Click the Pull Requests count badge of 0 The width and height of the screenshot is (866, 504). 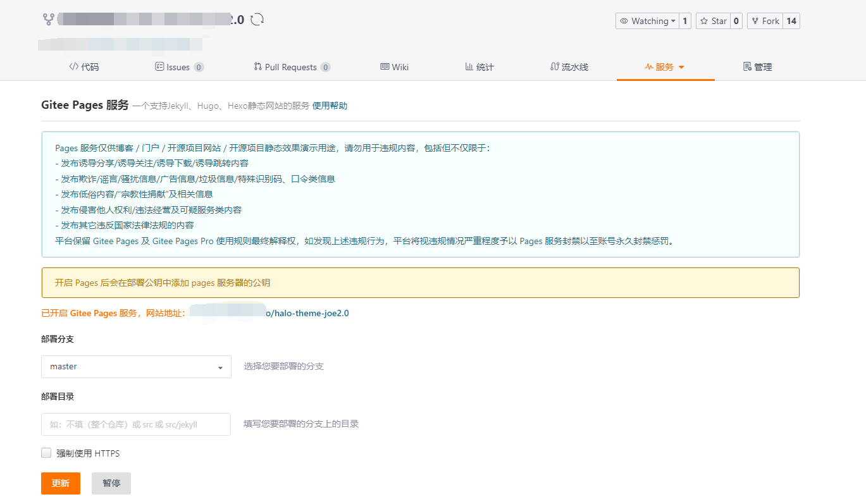tap(325, 67)
